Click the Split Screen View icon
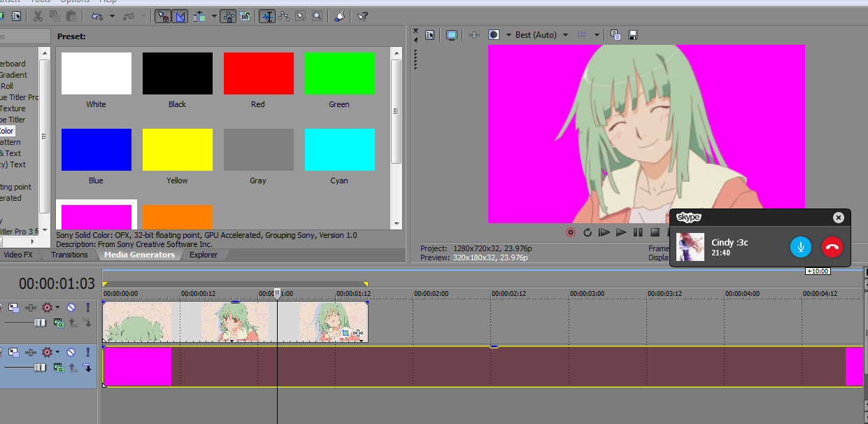Image resolution: width=868 pixels, height=424 pixels. click(494, 34)
